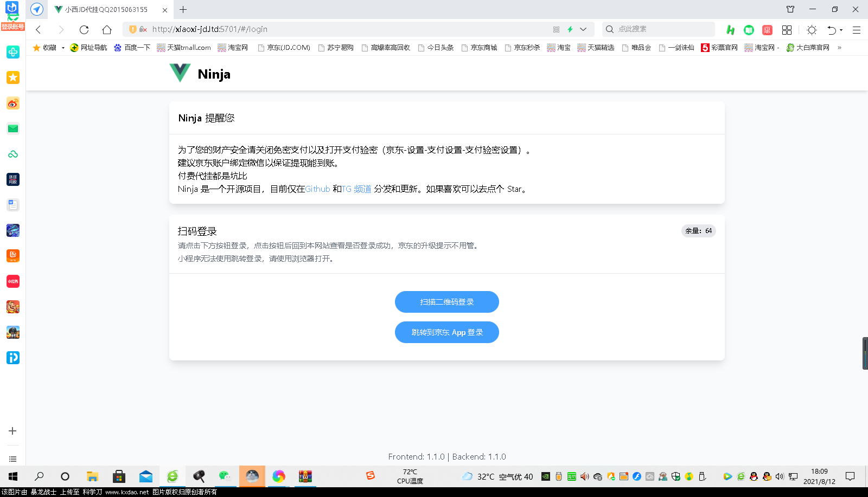Expand the 收藏 dropdown arrow

(63, 48)
